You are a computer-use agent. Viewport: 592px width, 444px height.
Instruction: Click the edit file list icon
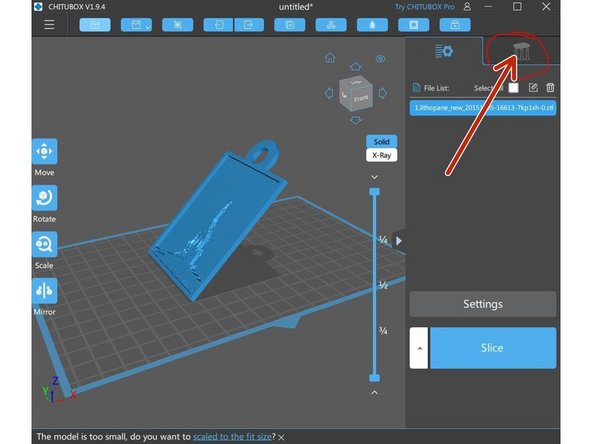533,88
